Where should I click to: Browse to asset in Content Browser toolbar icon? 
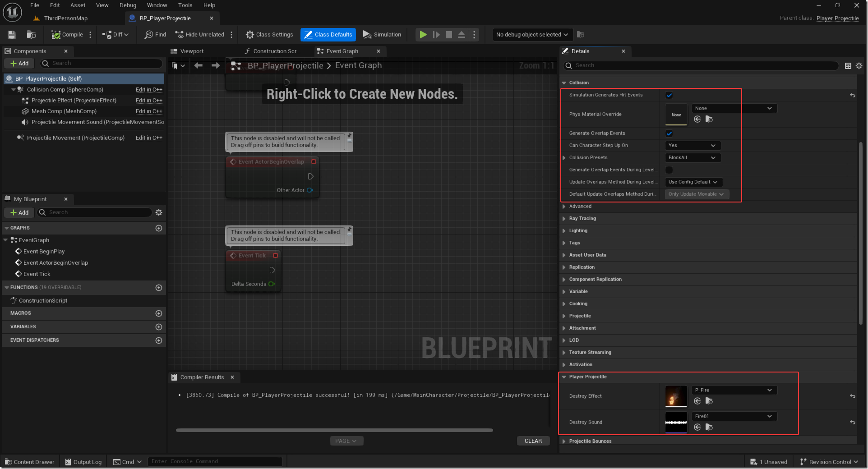[31, 35]
